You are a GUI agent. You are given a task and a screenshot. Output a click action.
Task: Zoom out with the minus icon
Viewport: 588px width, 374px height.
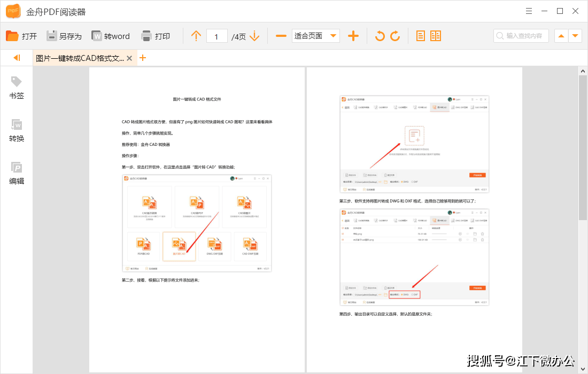point(281,36)
